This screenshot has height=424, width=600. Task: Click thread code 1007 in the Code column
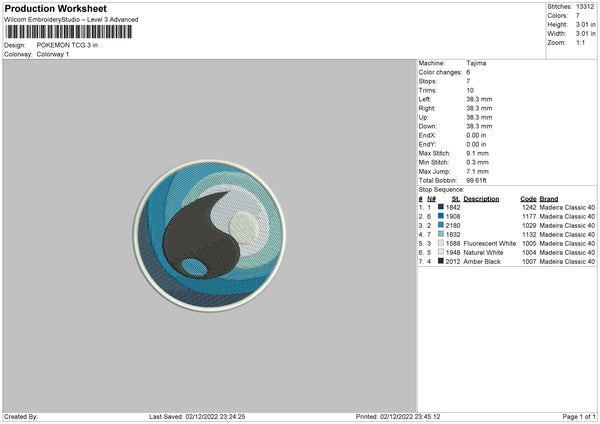point(529,262)
